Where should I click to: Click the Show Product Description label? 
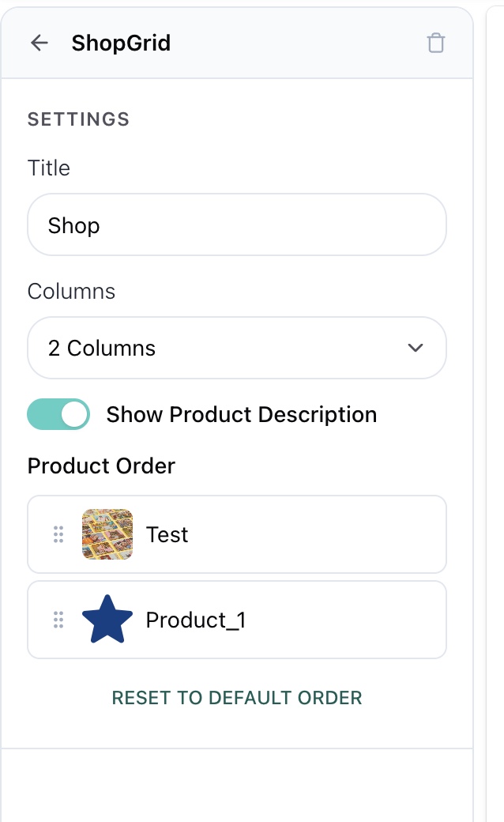point(242,415)
